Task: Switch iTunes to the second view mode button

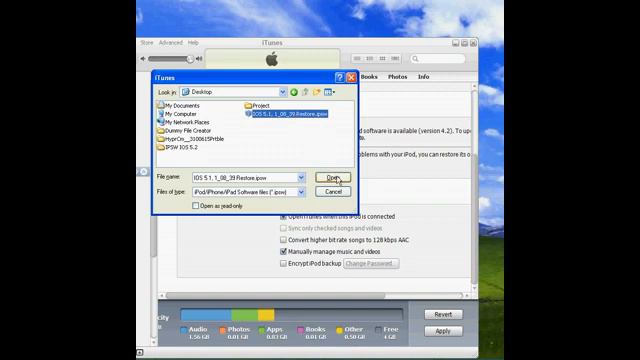Action: 370,59
